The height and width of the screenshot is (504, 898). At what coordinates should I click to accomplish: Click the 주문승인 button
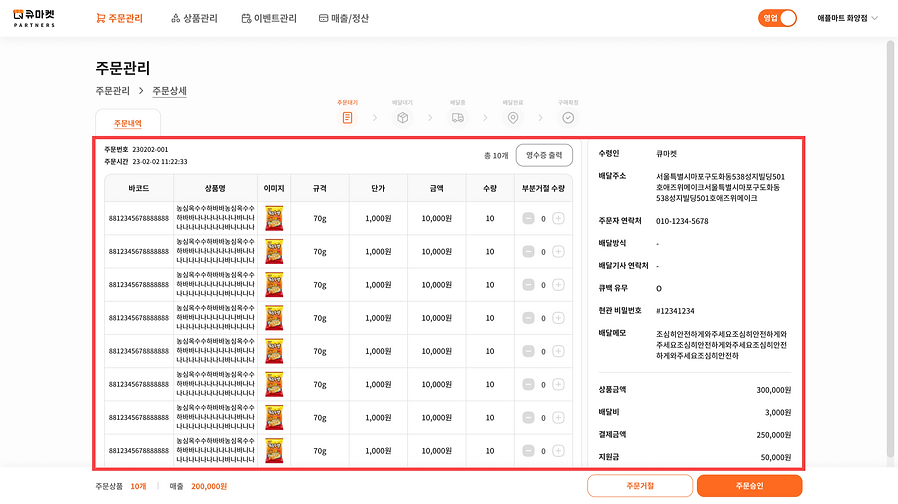pos(750,486)
